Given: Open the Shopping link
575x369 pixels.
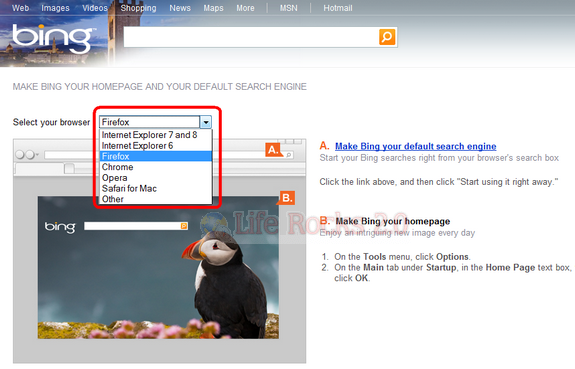Looking at the screenshot, I should pos(138,8).
